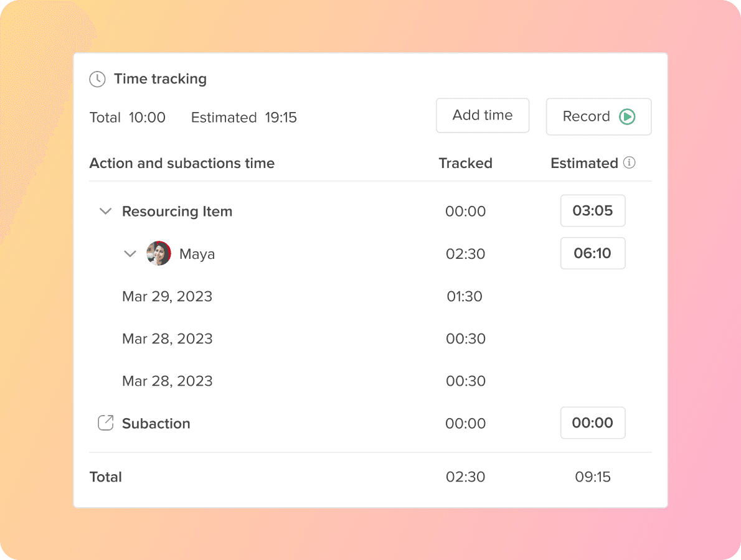The image size is (741, 560).
Task: Select the Mar 29, 2023 entry
Action: [167, 296]
